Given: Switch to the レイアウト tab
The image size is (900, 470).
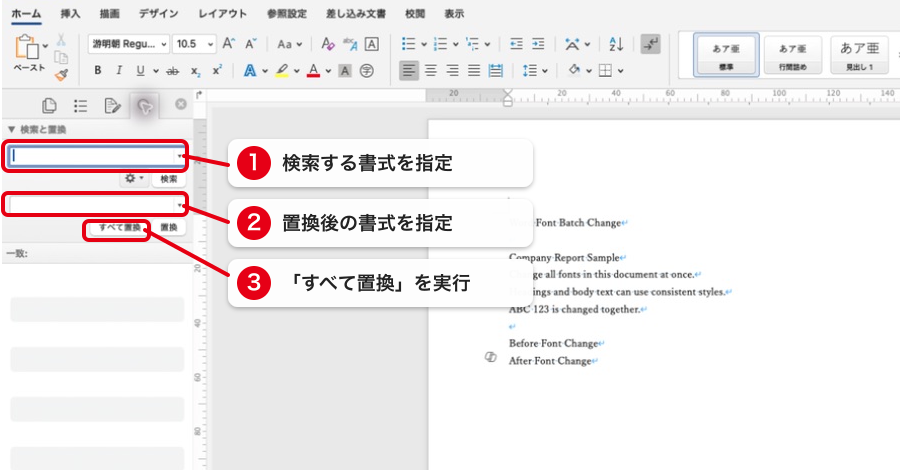Looking at the screenshot, I should click(223, 13).
